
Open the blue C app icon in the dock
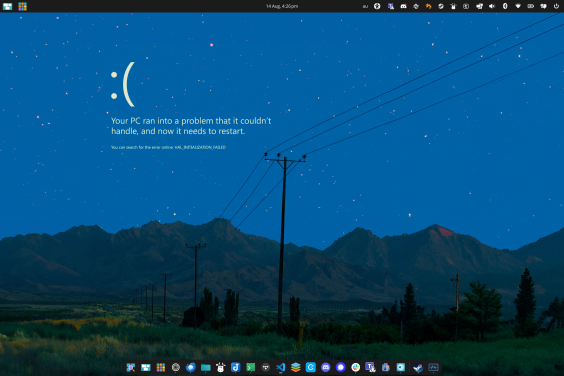pos(311,367)
